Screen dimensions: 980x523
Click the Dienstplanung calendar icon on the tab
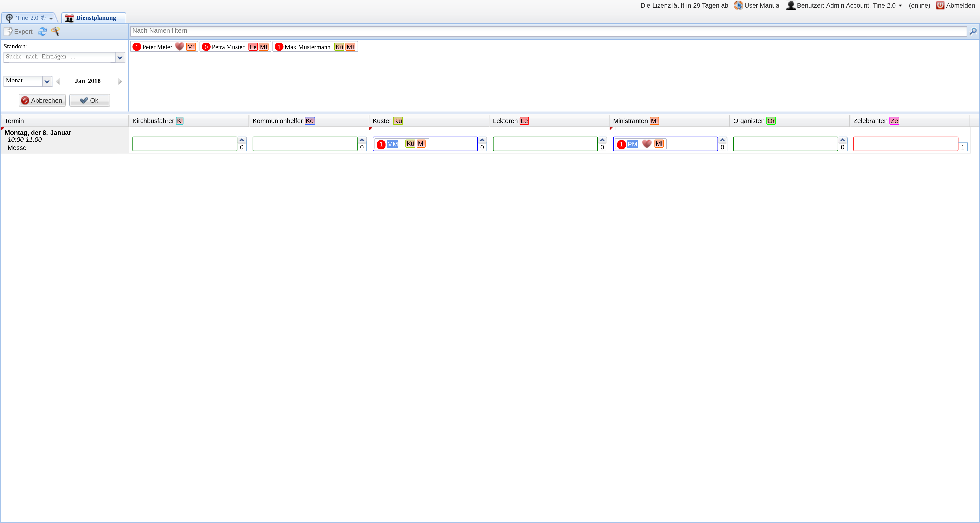[69, 18]
